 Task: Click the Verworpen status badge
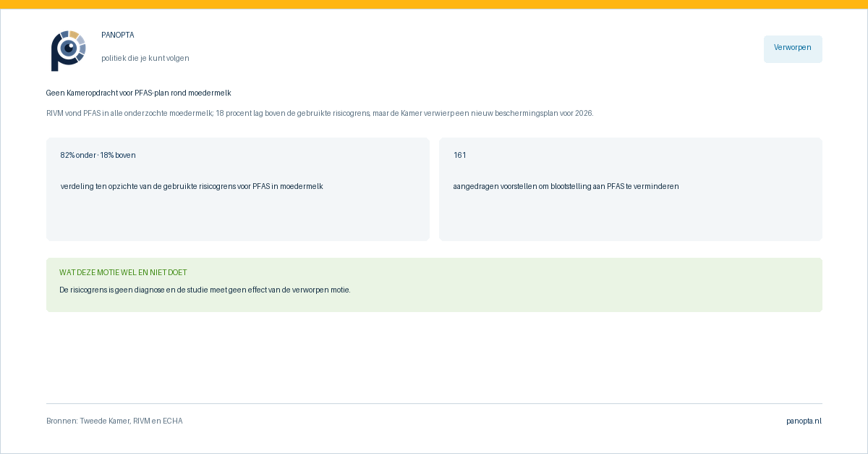click(793, 49)
